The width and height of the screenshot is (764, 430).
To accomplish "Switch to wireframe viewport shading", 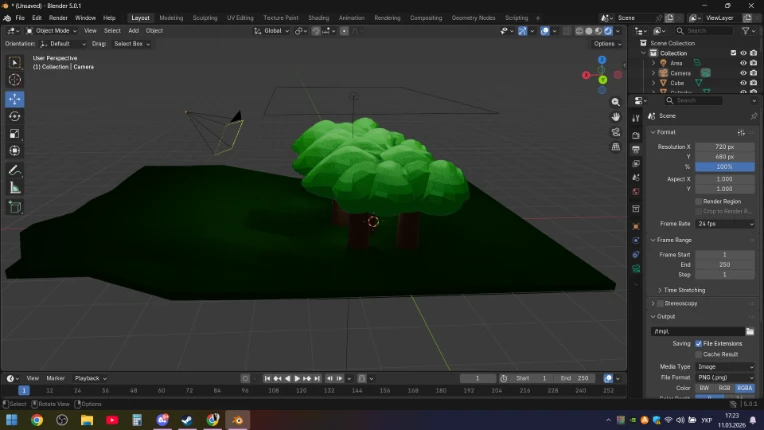I will click(x=579, y=31).
